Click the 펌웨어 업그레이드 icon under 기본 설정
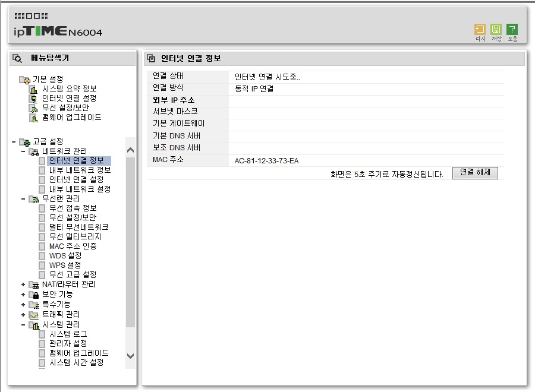Image resolution: width=535 pixels, height=392 pixels. pos(33,118)
